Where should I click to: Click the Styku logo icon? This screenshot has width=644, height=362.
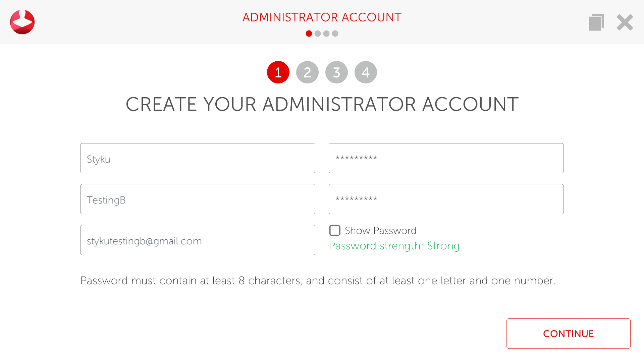tap(22, 22)
